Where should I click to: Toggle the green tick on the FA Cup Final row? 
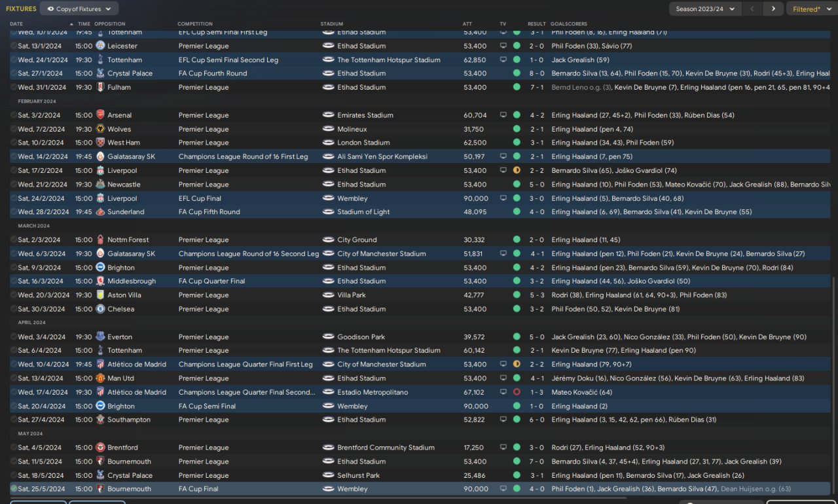point(14,489)
